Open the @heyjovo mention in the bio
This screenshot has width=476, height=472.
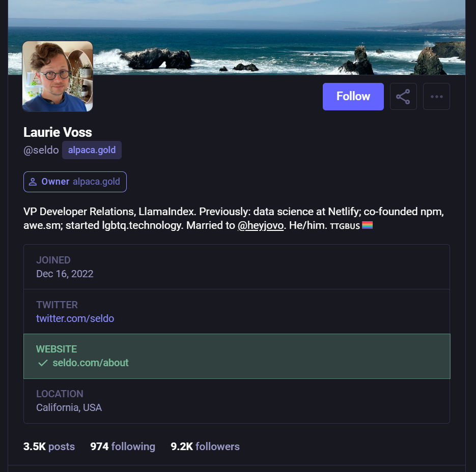[x=261, y=225]
